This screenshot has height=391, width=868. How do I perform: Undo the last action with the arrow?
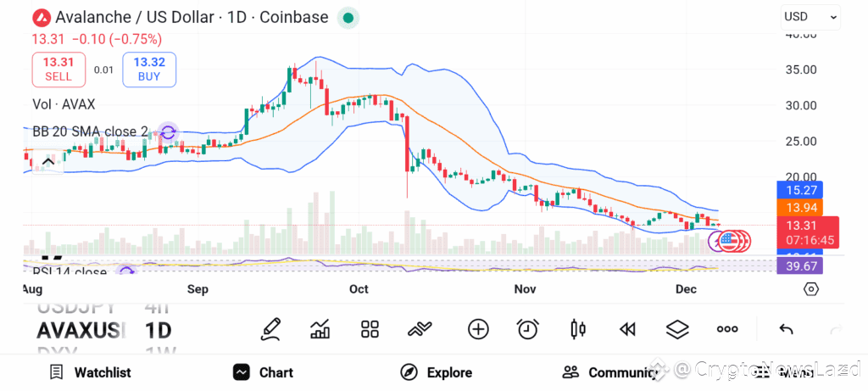pyautogui.click(x=786, y=330)
